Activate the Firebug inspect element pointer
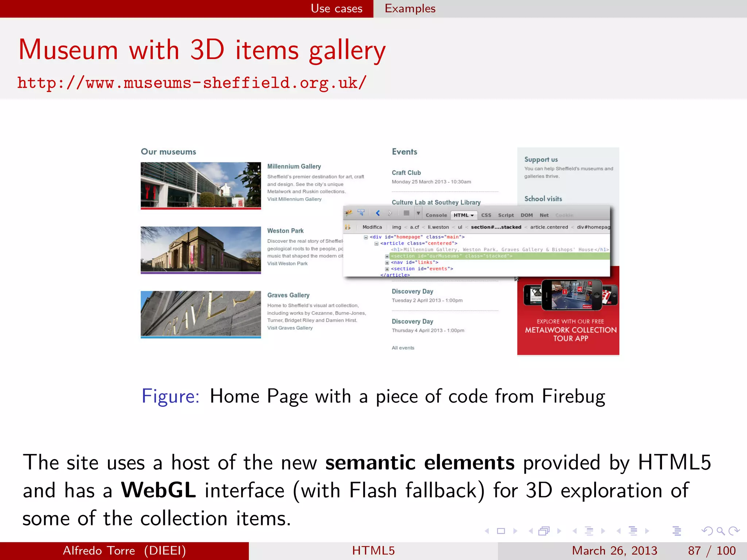 tap(361, 213)
